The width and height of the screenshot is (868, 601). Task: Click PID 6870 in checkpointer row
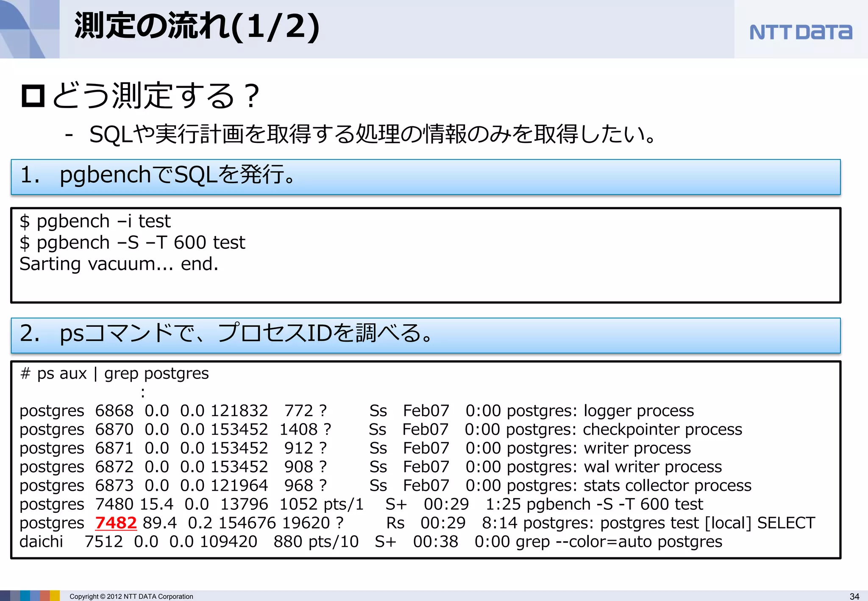pos(114,429)
